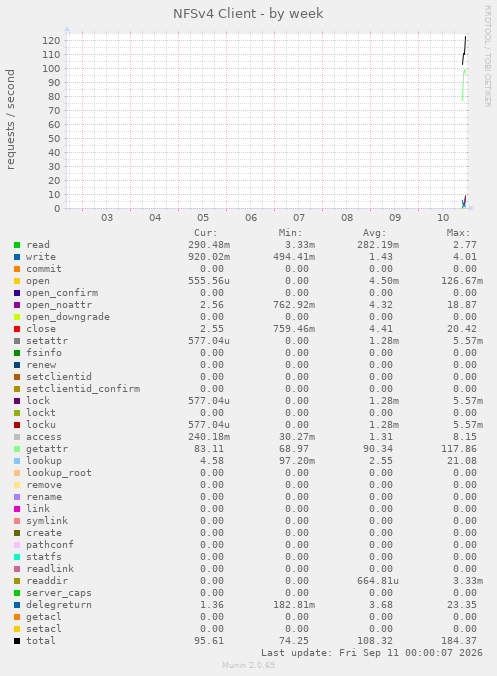This screenshot has height=676, width=497.
Task: Click the purple open_noattr swatch
Action: 17,305
